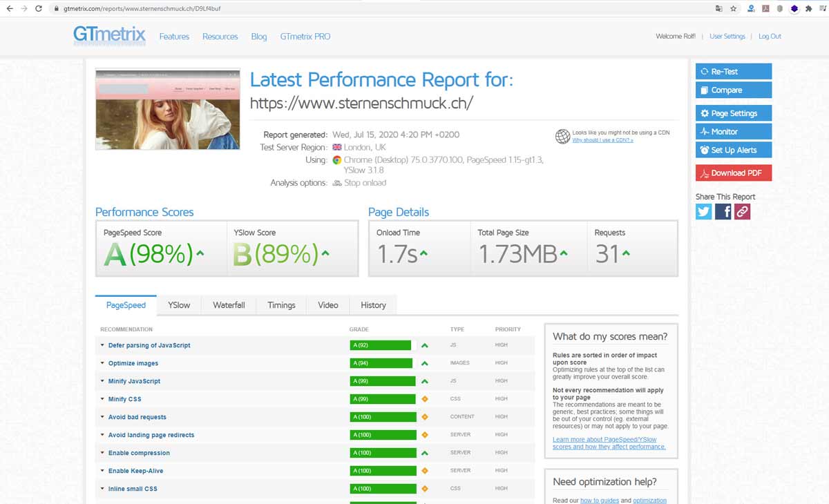This screenshot has width=829, height=504.
Task: Open the 'Why should I use a CDN?' link
Action: coord(602,140)
